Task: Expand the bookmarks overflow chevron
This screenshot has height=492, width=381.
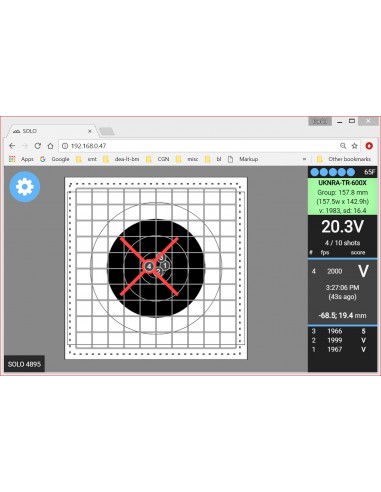Action: pos(304,159)
